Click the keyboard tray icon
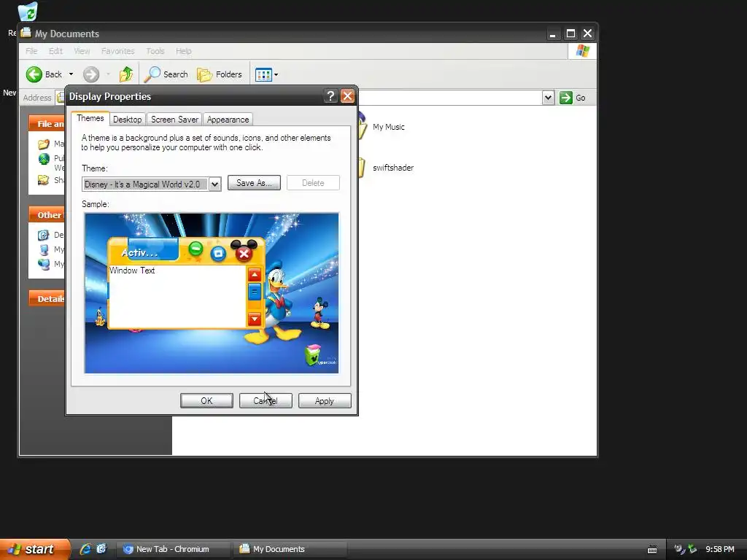Screen dimensions: 747x560 click(x=652, y=550)
